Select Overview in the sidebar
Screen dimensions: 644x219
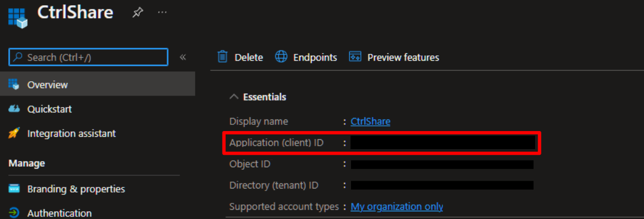click(97, 84)
